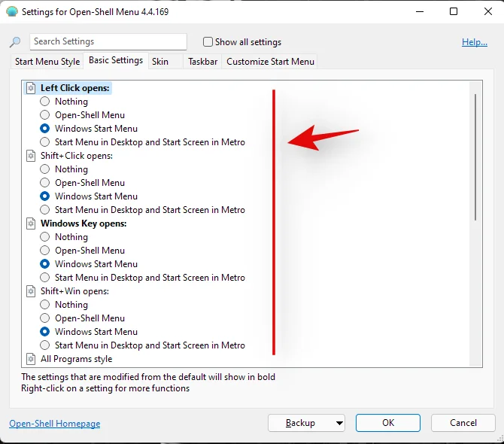Screen dimensions: 504x444
Task: Switch to Start Menu Style tab
Action: [47, 62]
